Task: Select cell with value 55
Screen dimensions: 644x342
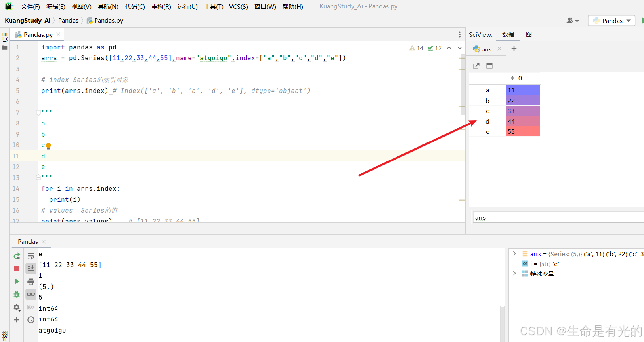Action: [x=523, y=131]
